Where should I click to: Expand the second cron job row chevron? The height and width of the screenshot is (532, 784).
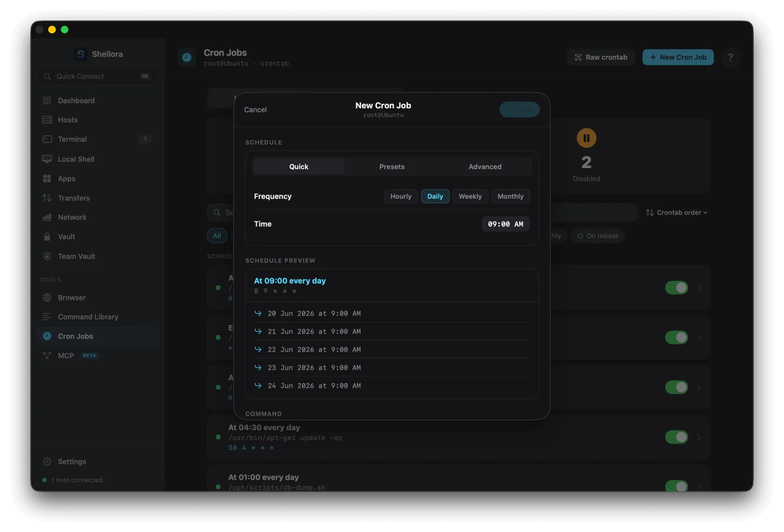click(x=699, y=337)
